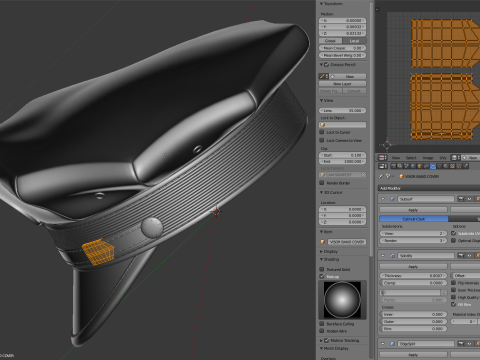480x360 pixels.
Task: Collapse the Transform panel
Action: (x=322, y=4)
